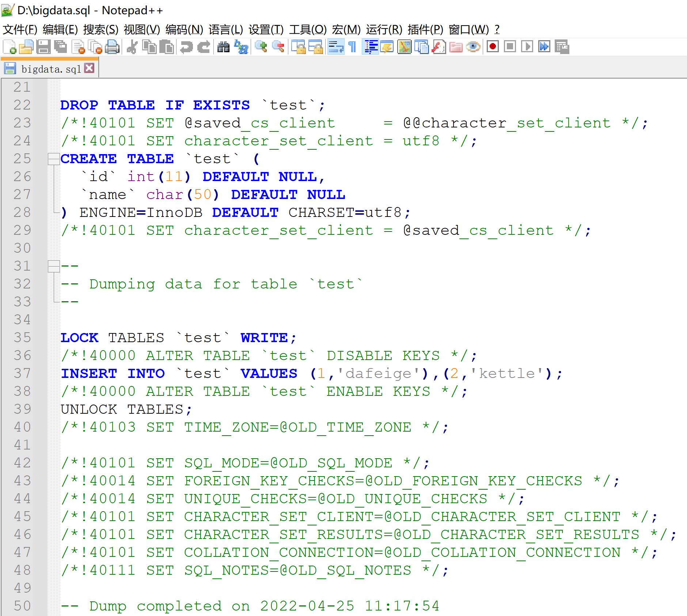Image resolution: width=687 pixels, height=616 pixels.
Task: Open the 插件(P) menu
Action: pyautogui.click(x=425, y=30)
